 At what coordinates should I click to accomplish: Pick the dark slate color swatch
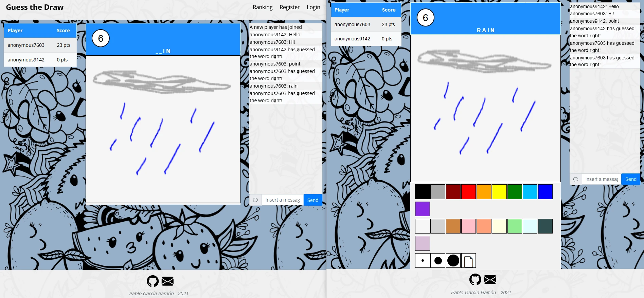pyautogui.click(x=545, y=226)
